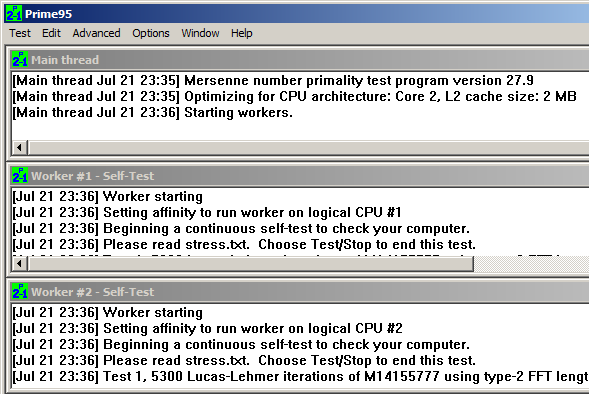
Task: Select the Worker #2 - Self-Test title bar
Action: 300,292
